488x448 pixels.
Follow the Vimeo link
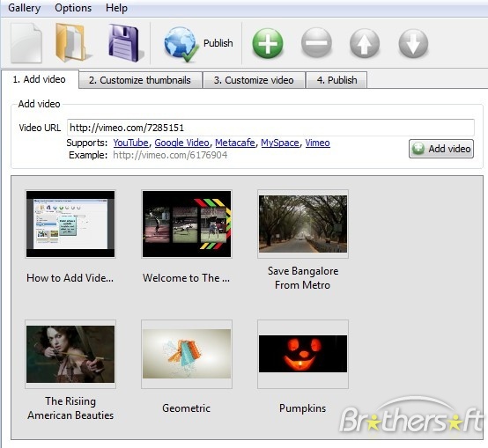coord(317,143)
